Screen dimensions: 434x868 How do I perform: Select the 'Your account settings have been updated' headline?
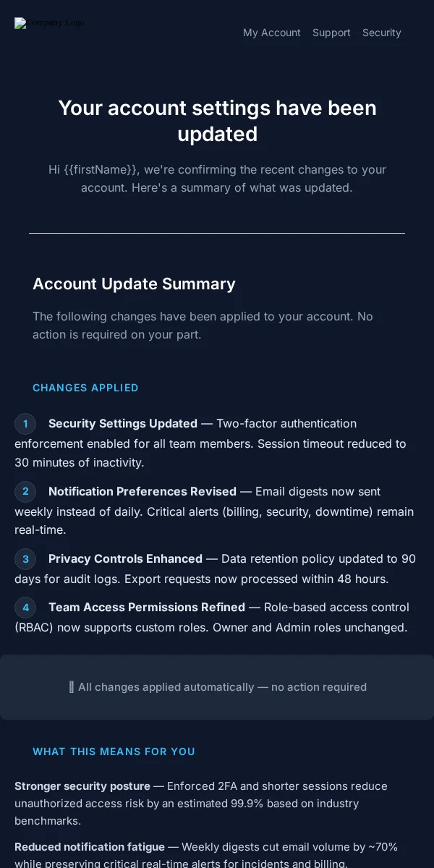point(217,121)
